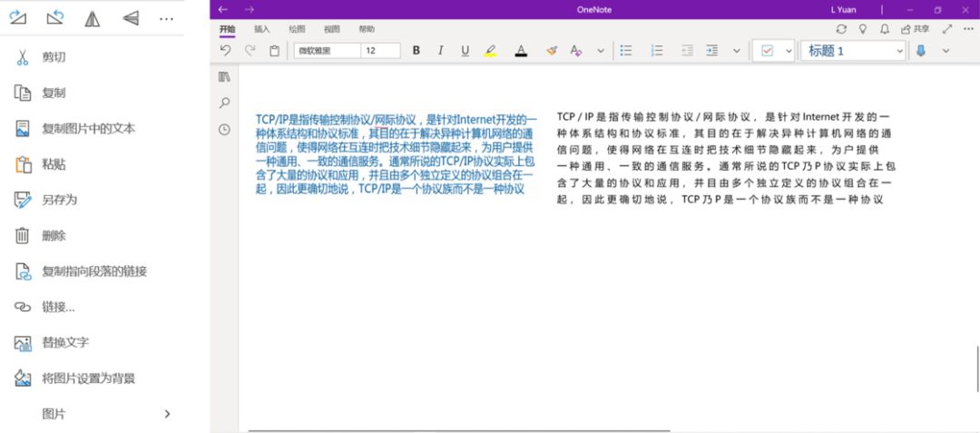This screenshot has width=980, height=433.
Task: Click the font size field showing 12
Action: pyautogui.click(x=380, y=51)
